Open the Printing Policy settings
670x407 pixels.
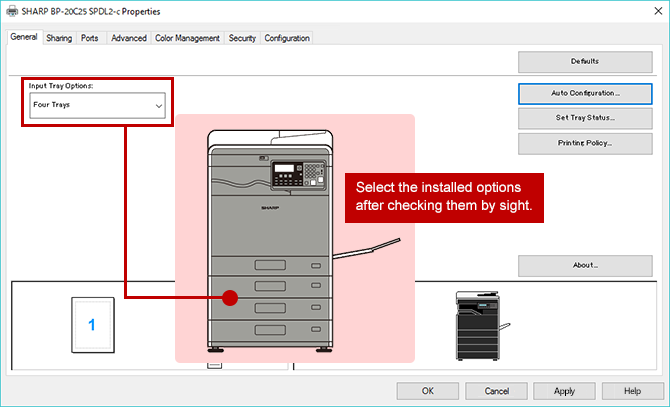(585, 143)
